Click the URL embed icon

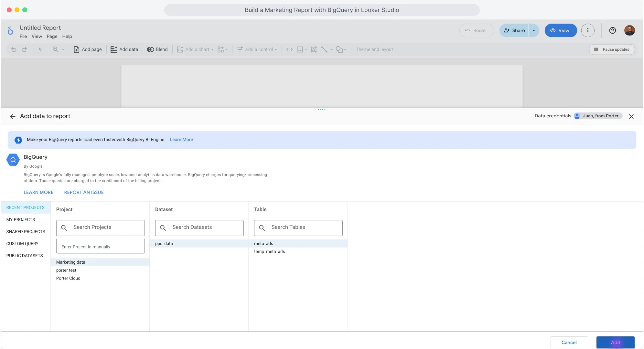coord(289,49)
